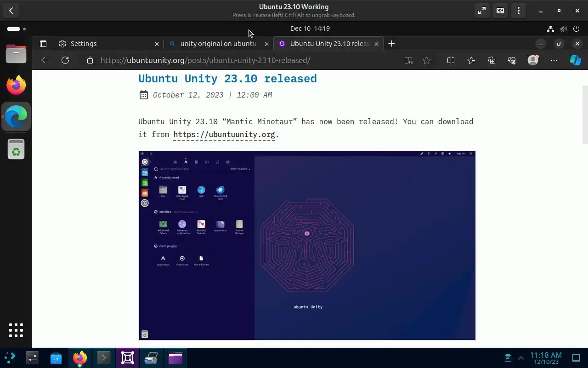Follow the https://ubuntuunity.org link
The height and width of the screenshot is (368, 588).
224,134
